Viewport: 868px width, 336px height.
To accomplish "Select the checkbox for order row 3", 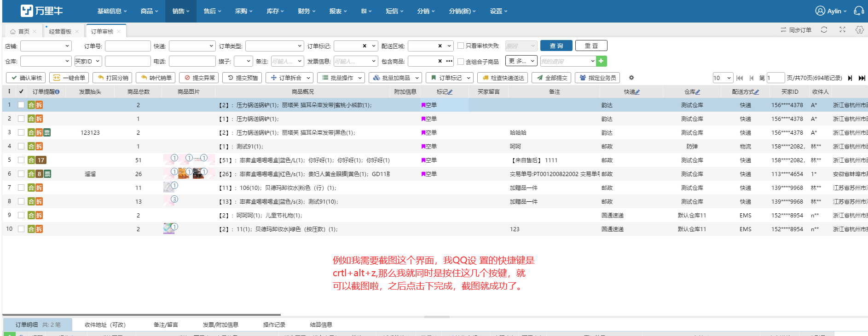I will (x=21, y=132).
